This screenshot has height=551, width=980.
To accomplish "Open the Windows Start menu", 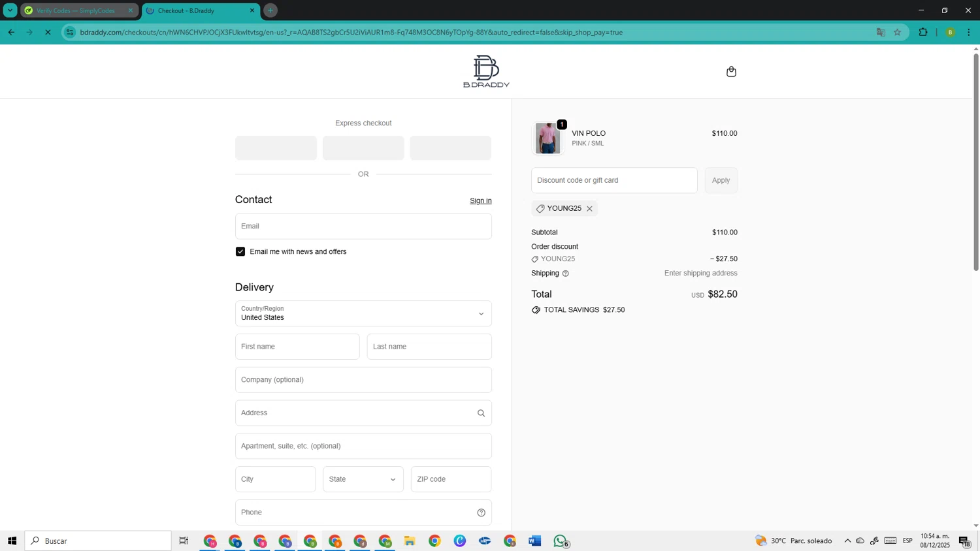I will (12, 541).
